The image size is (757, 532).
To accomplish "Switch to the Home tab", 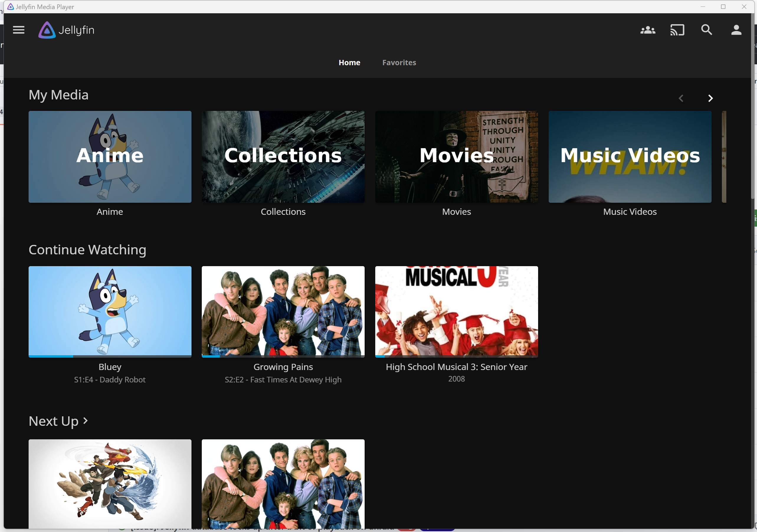I will coord(349,62).
